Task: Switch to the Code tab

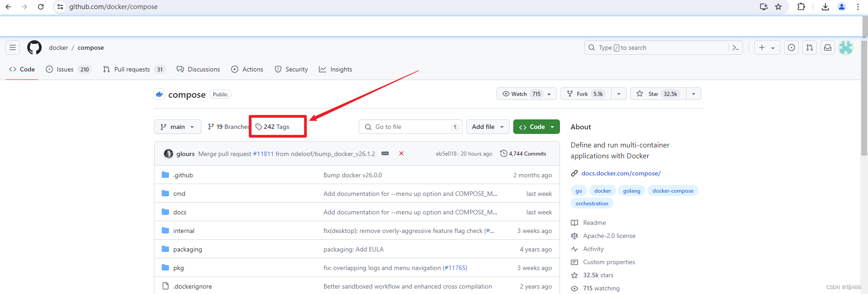Action: tap(22, 69)
